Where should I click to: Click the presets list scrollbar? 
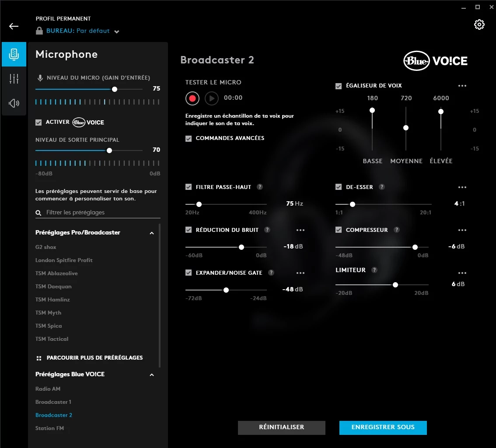click(x=159, y=295)
